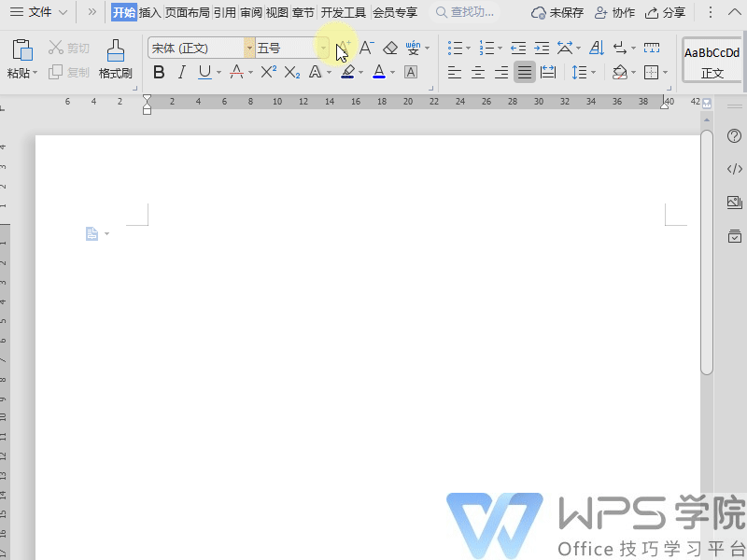Viewport: 747px width, 560px height.
Task: Apply superscript formatting
Action: (267, 72)
